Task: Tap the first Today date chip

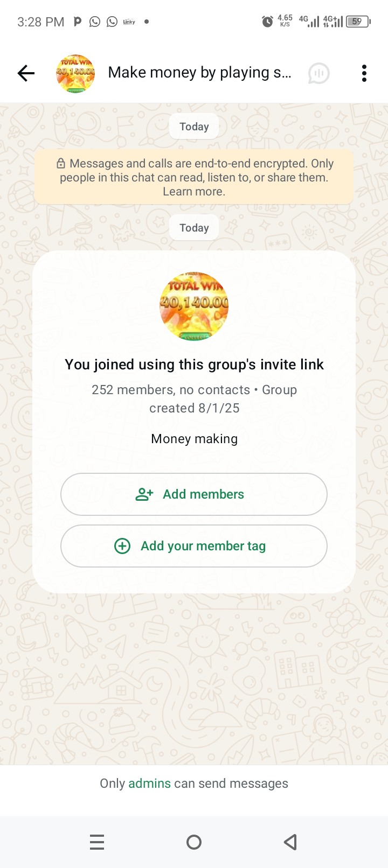Action: 194,127
